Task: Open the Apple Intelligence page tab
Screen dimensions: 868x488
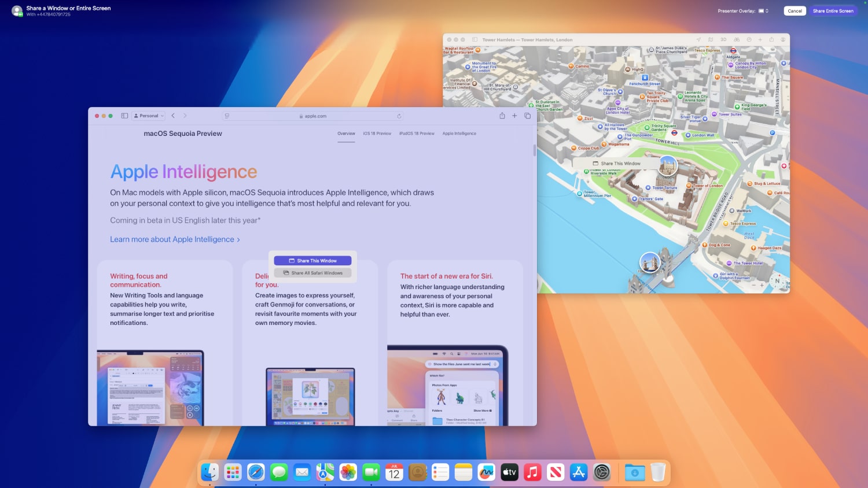Action: pyautogui.click(x=459, y=134)
